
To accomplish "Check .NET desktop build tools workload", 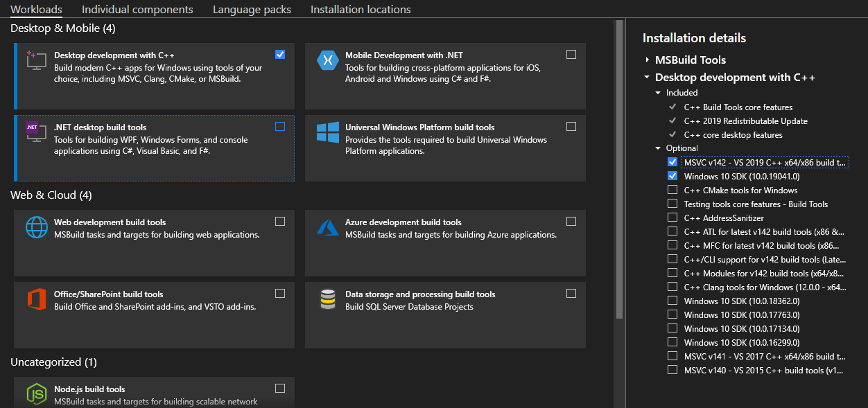I will pos(280,127).
